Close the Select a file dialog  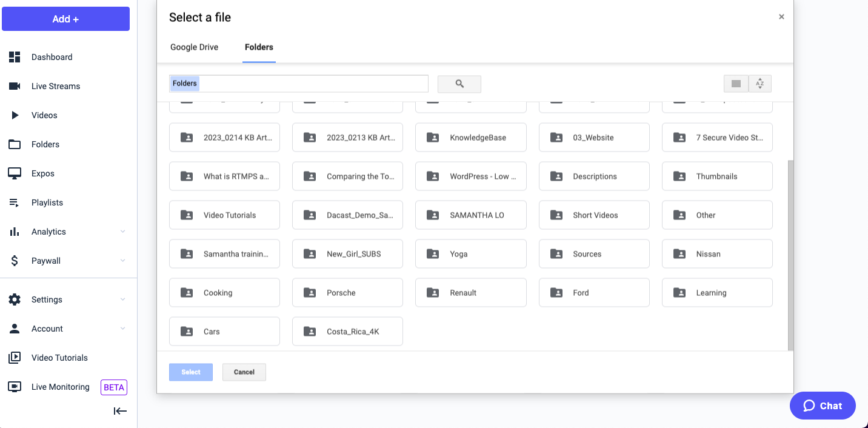click(x=781, y=17)
